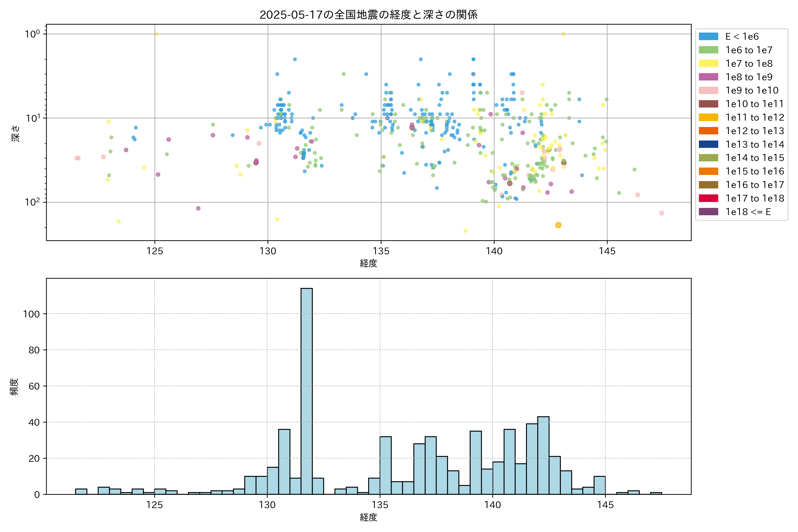Viewport: 798px width, 532px height.
Task: Click the 経度 label under the scatter plot
Action: click(368, 263)
